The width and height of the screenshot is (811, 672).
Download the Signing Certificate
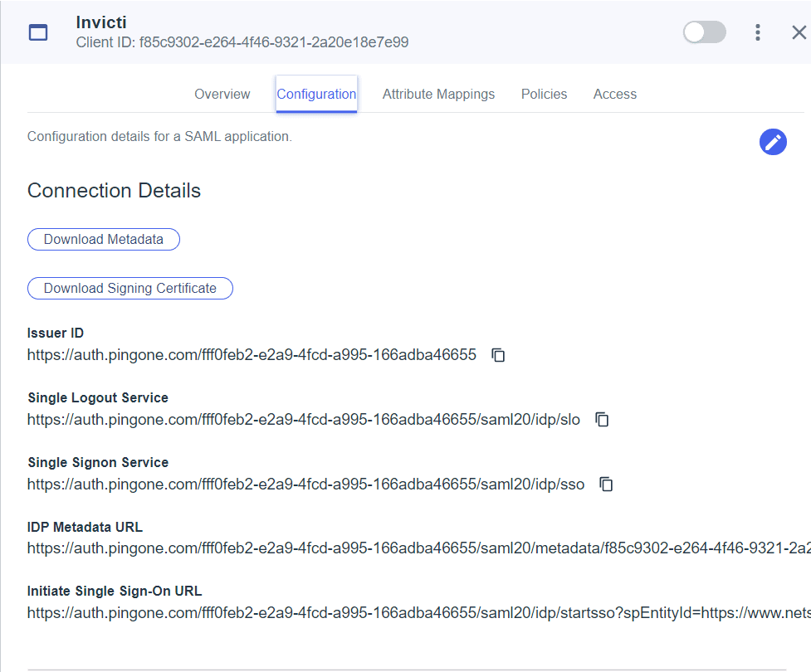tap(129, 288)
